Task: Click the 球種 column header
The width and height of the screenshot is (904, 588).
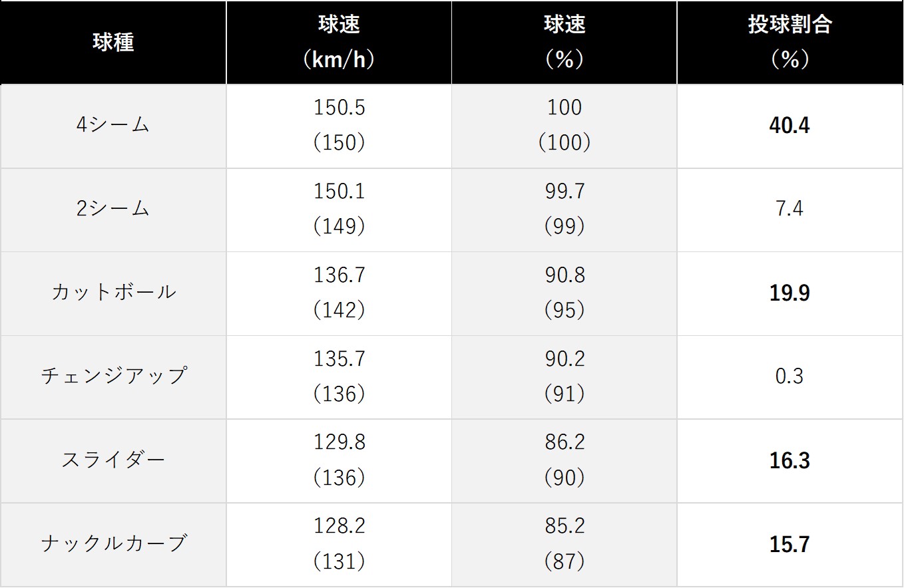Action: (x=113, y=43)
